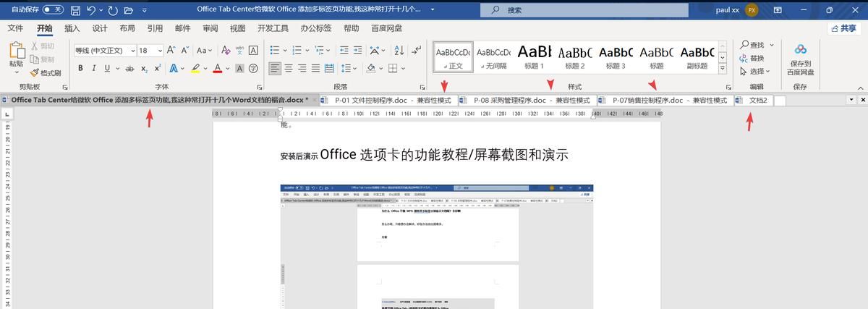Expand the styles gallery with the More arrow
This screenshot has height=309, width=868.
721,69
